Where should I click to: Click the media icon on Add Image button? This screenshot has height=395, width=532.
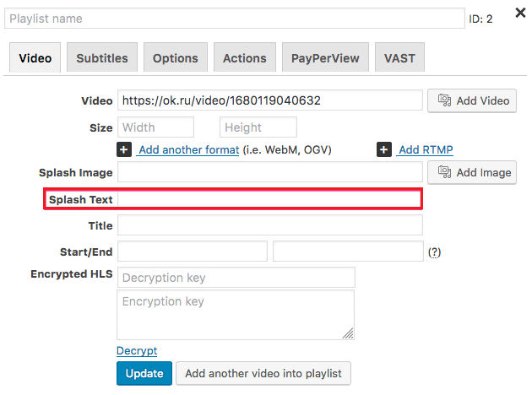click(444, 172)
